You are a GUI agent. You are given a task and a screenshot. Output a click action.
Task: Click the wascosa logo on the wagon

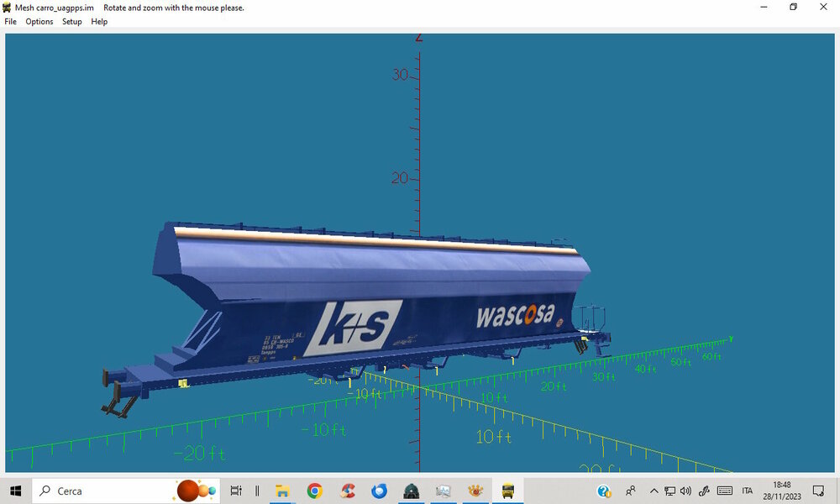[x=516, y=315]
